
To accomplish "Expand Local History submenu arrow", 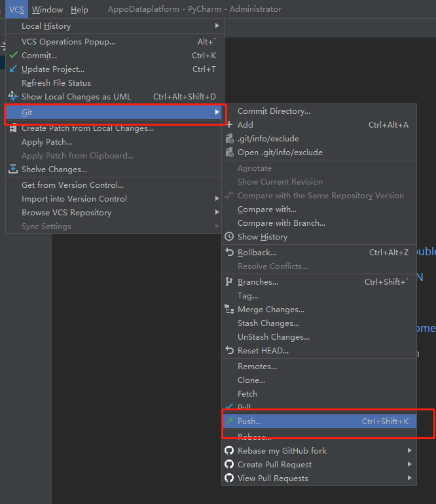I will coord(217,26).
